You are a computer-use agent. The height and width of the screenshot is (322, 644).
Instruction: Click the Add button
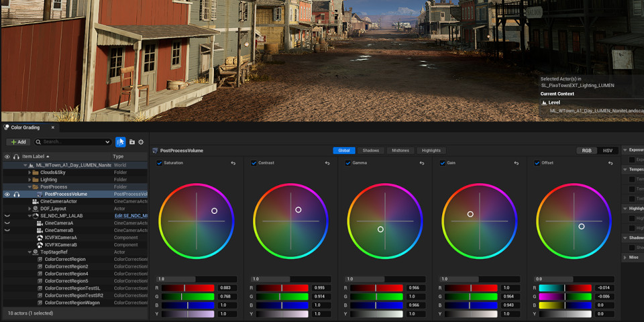(18, 142)
